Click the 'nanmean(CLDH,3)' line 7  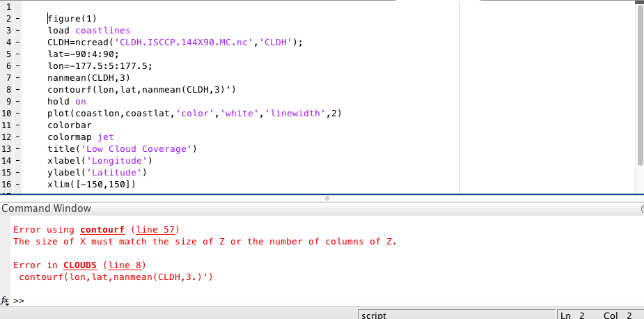click(x=88, y=78)
